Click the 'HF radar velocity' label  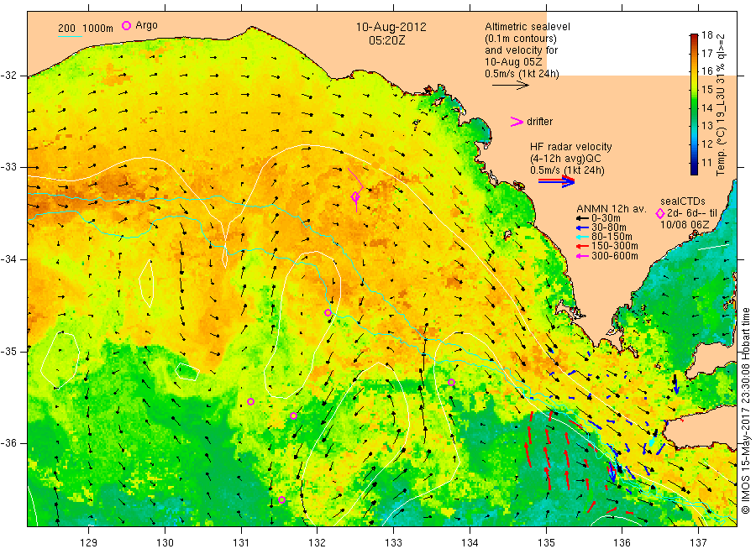coord(571,147)
